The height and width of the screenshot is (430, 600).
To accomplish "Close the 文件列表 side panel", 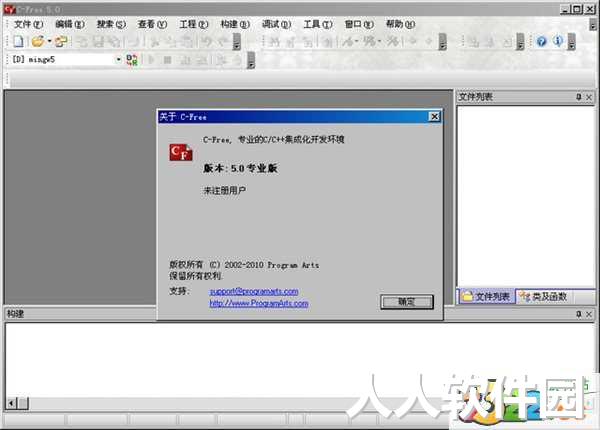I will tap(589, 97).
